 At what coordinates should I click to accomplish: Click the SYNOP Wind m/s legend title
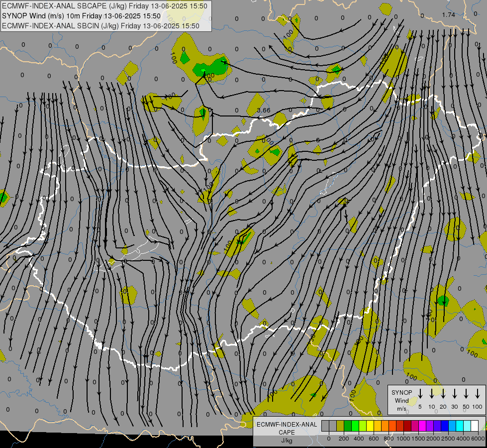point(401,400)
